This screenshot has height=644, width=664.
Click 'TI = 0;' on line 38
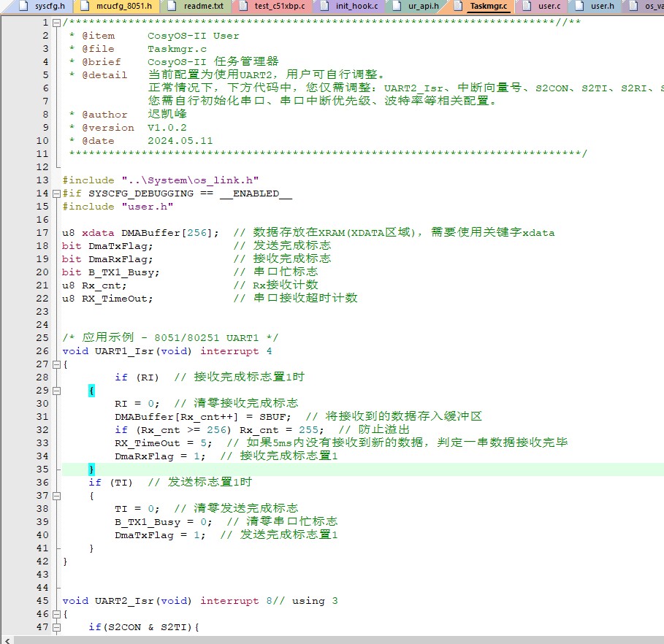(137, 509)
